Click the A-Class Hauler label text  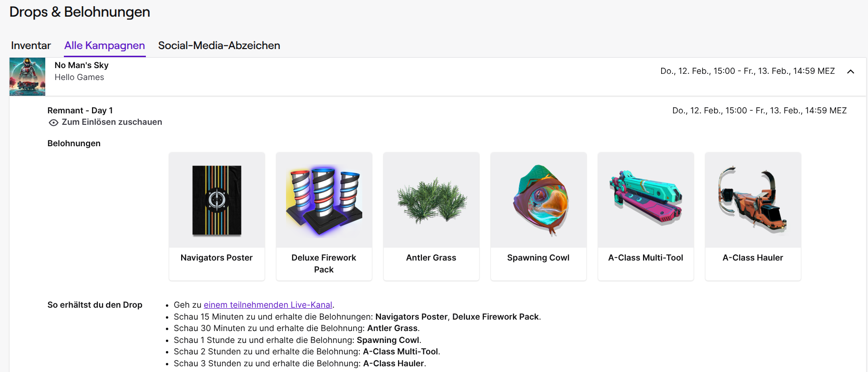[753, 258]
